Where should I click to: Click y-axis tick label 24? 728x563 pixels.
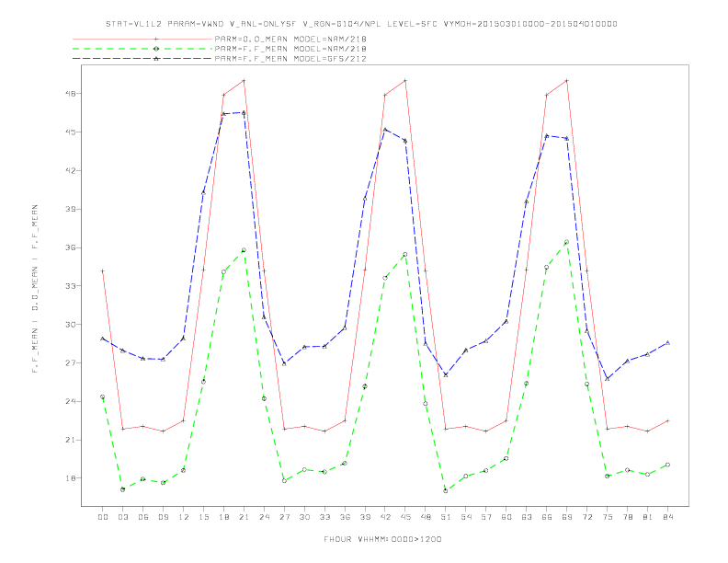70,401
